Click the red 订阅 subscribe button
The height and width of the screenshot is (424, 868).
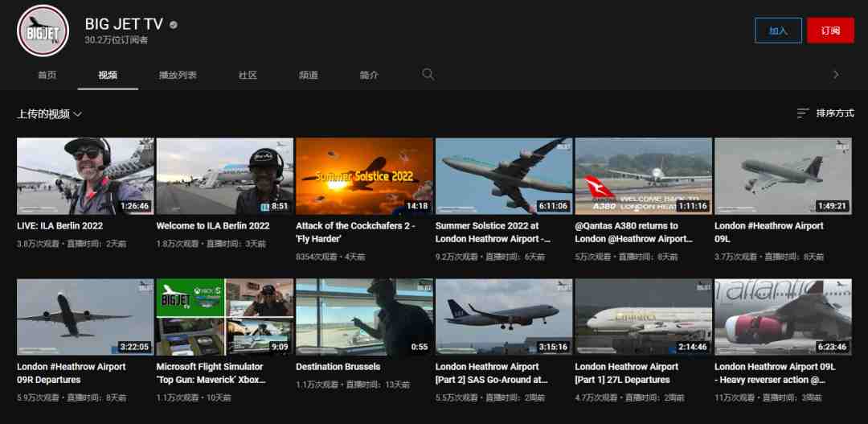pyautogui.click(x=830, y=31)
